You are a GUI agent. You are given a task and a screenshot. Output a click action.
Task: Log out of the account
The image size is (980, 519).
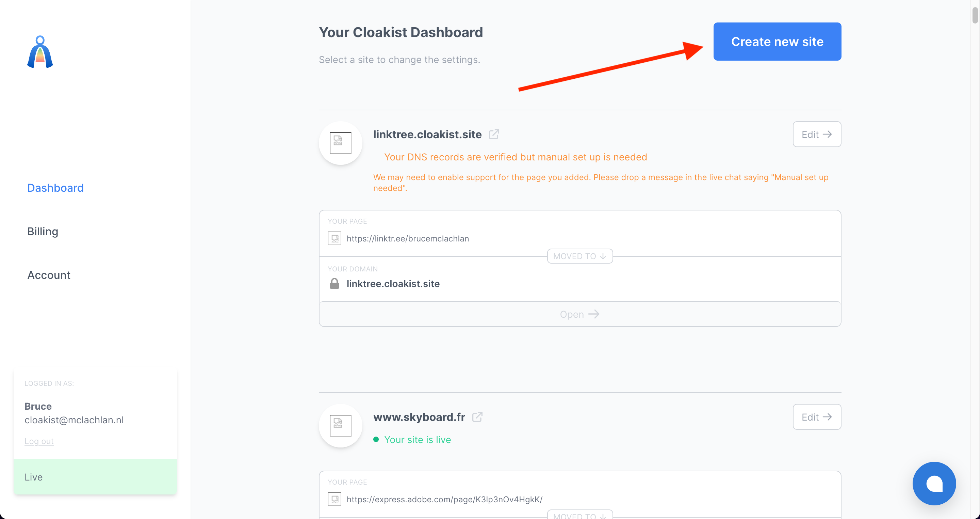[39, 441]
